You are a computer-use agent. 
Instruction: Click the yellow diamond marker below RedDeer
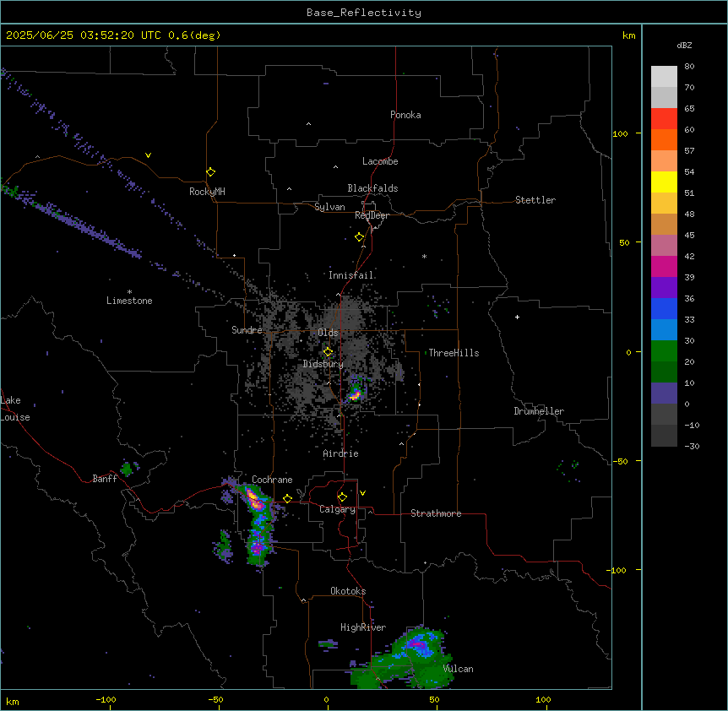point(359,237)
